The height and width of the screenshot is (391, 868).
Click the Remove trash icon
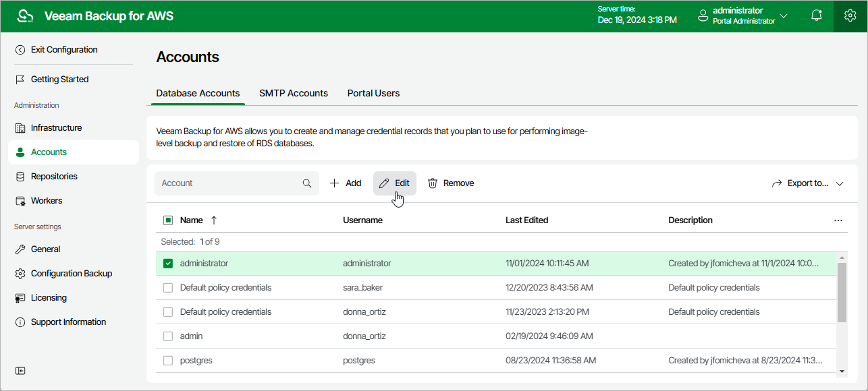coord(433,183)
